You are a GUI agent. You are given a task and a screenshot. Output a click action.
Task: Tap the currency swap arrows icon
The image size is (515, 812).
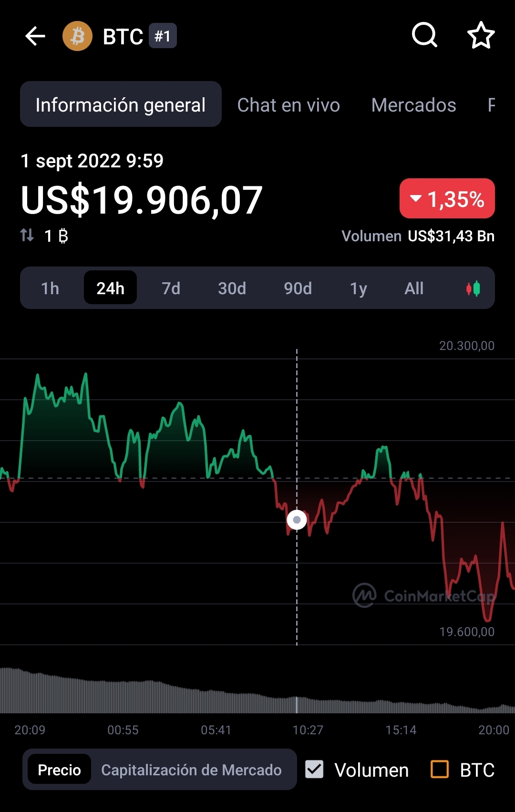[x=27, y=235]
